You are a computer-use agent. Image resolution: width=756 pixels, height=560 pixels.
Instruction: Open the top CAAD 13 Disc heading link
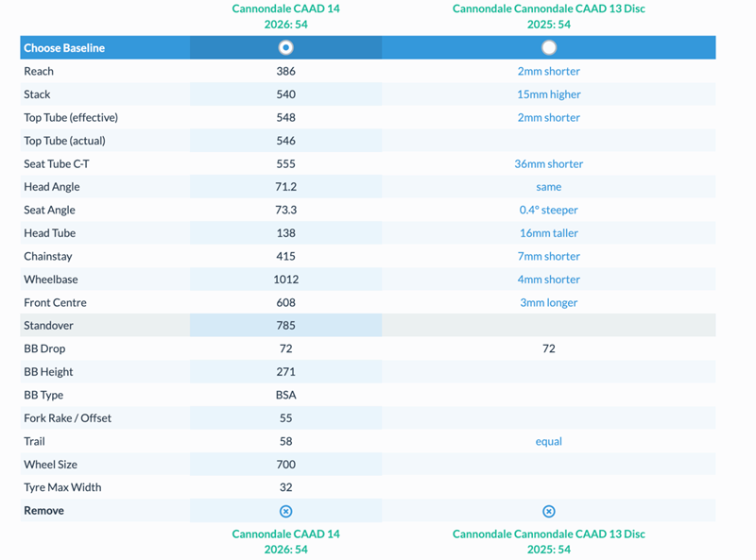coord(549,9)
